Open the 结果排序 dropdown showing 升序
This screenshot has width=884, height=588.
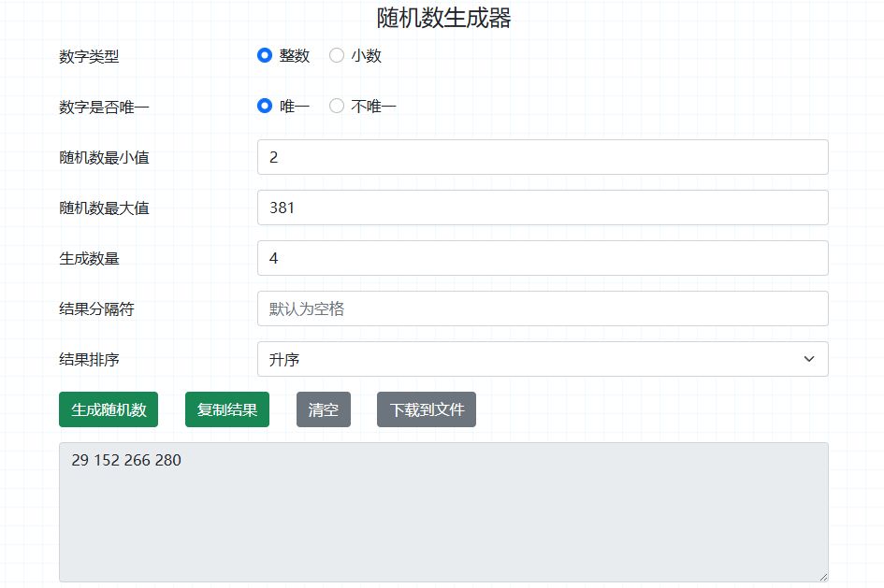[x=543, y=359]
